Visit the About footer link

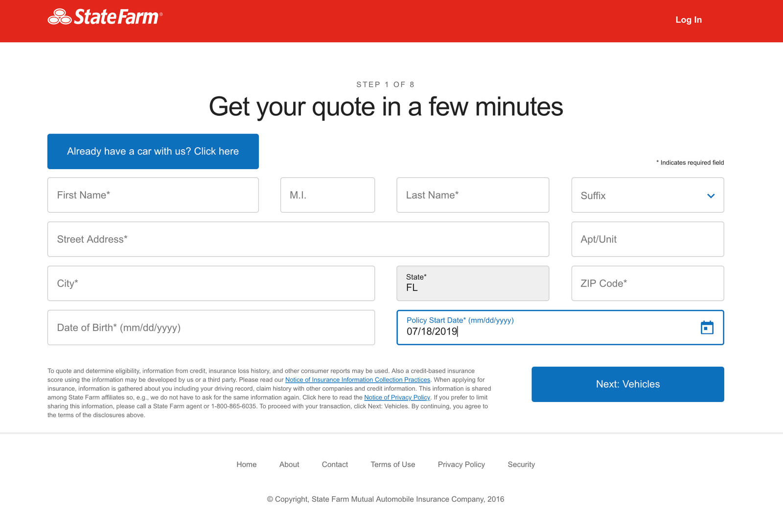pos(289,464)
